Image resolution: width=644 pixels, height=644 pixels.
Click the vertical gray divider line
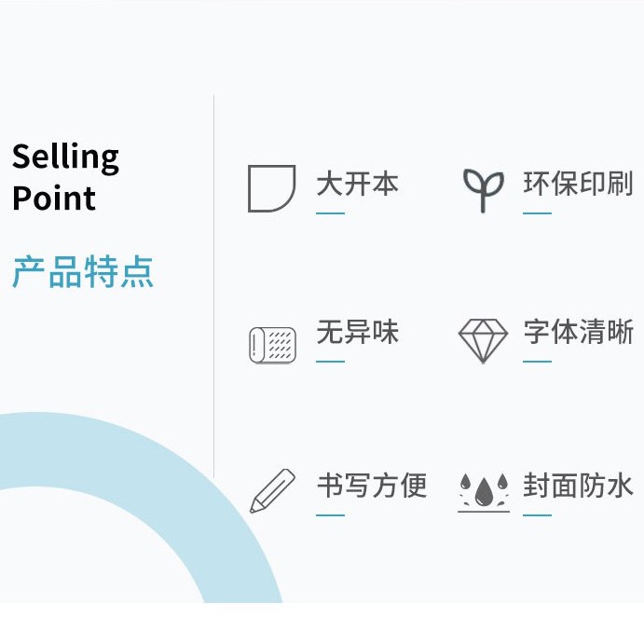pos(214,280)
